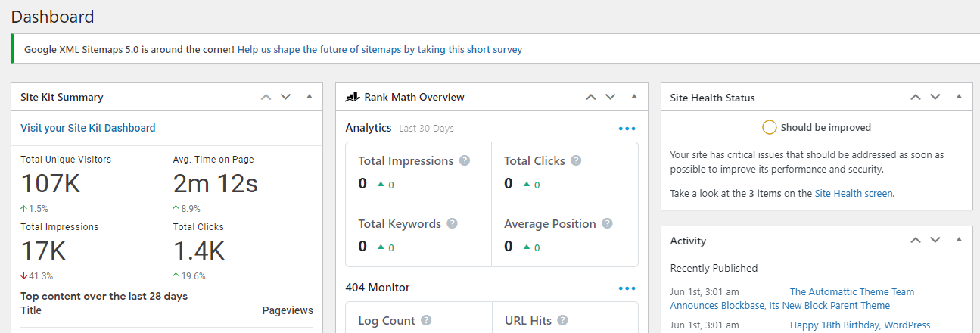Click the 41.3% impressions decrease indicator
This screenshot has height=333, width=980.
(37, 275)
